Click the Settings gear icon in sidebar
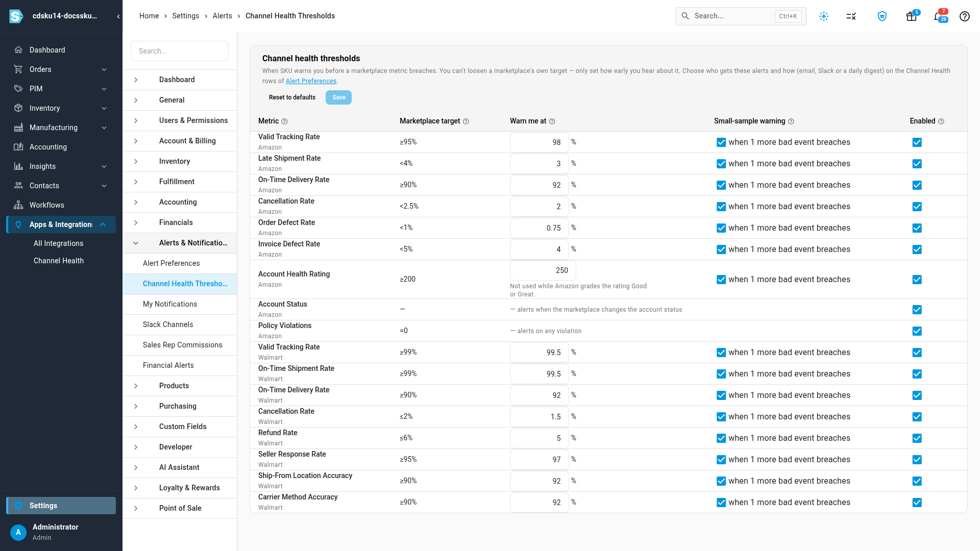980x551 pixels. (x=18, y=506)
